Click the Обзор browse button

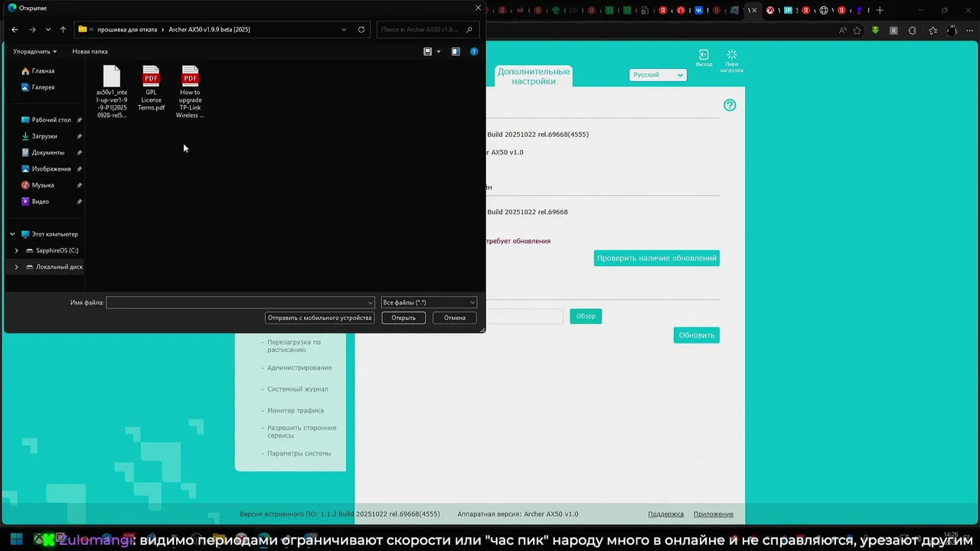(x=586, y=316)
